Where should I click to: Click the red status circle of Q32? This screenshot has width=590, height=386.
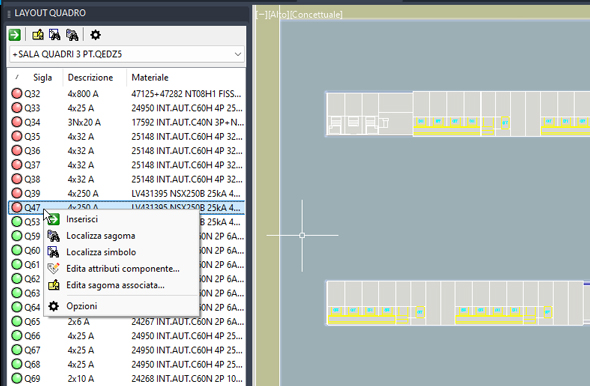[x=17, y=93]
